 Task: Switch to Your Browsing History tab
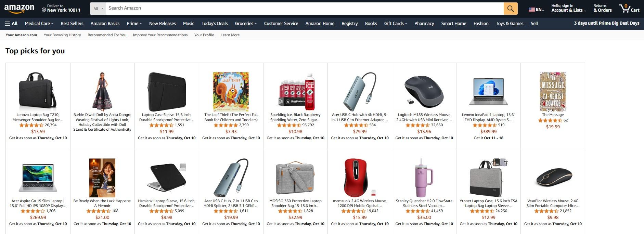[62, 35]
